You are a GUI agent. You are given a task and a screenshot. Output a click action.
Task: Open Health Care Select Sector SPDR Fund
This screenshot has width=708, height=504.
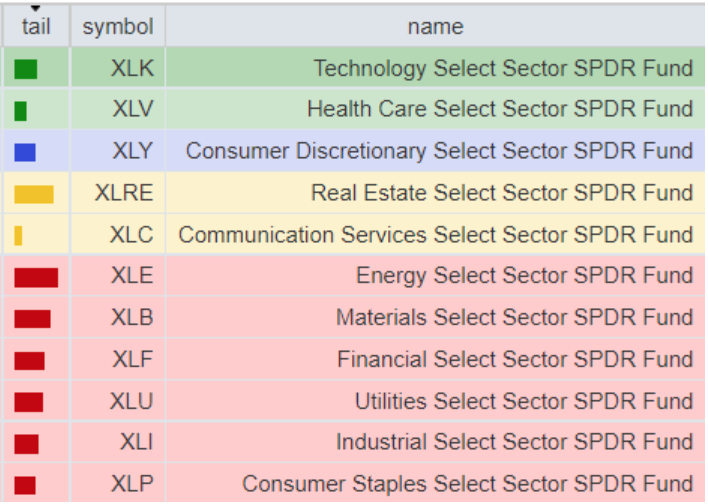pyautogui.click(x=500, y=109)
